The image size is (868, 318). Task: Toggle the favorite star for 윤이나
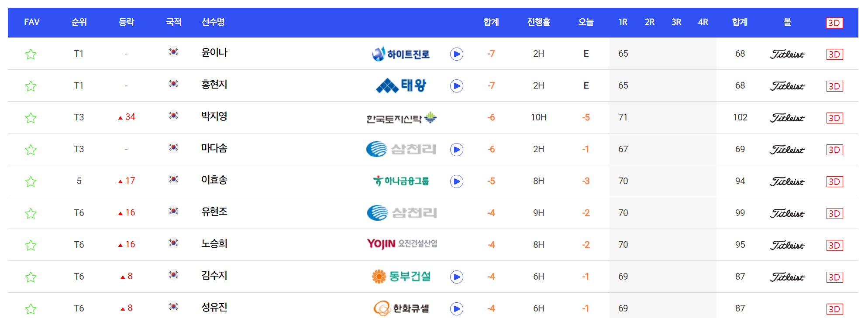(31, 53)
